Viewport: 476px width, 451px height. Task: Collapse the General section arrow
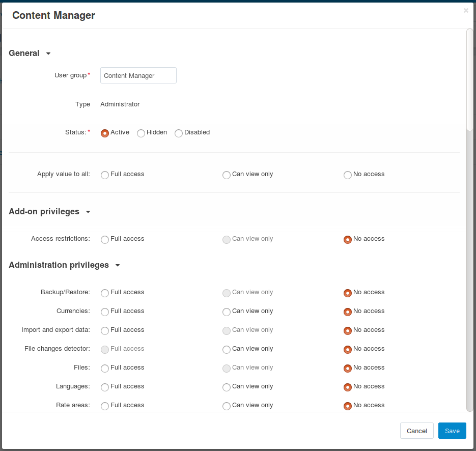48,54
